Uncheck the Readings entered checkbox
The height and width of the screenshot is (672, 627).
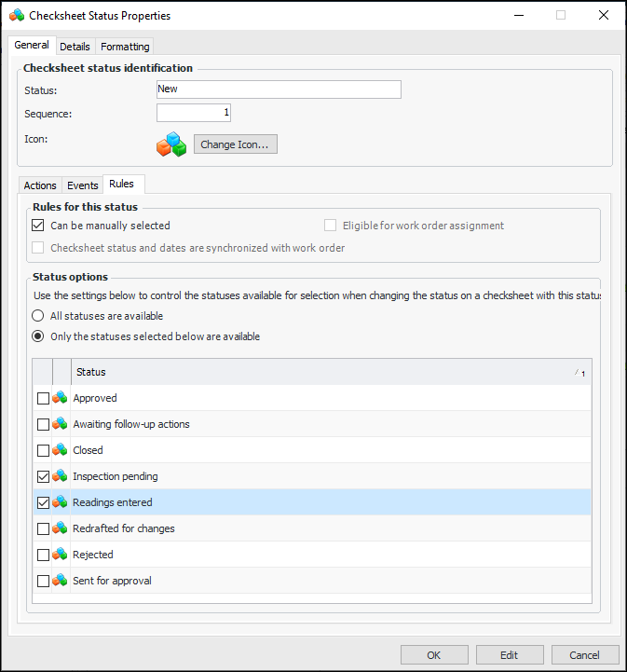[x=43, y=502]
